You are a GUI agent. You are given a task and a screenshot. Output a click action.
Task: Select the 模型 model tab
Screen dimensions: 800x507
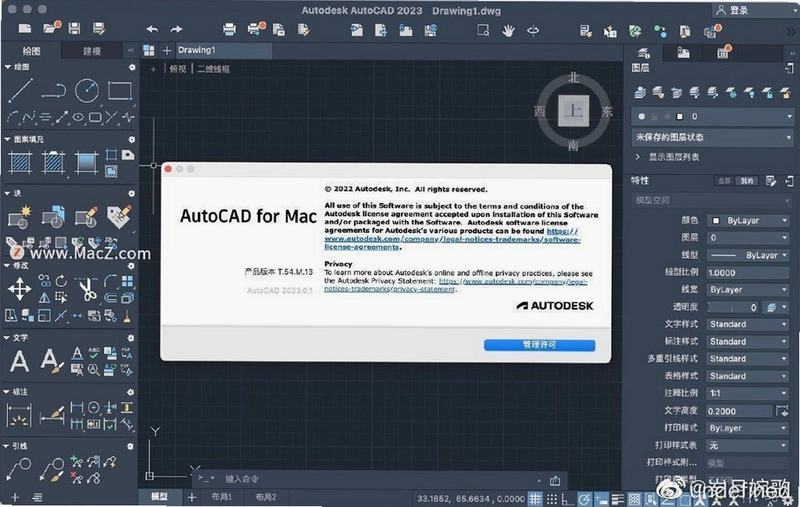click(159, 497)
